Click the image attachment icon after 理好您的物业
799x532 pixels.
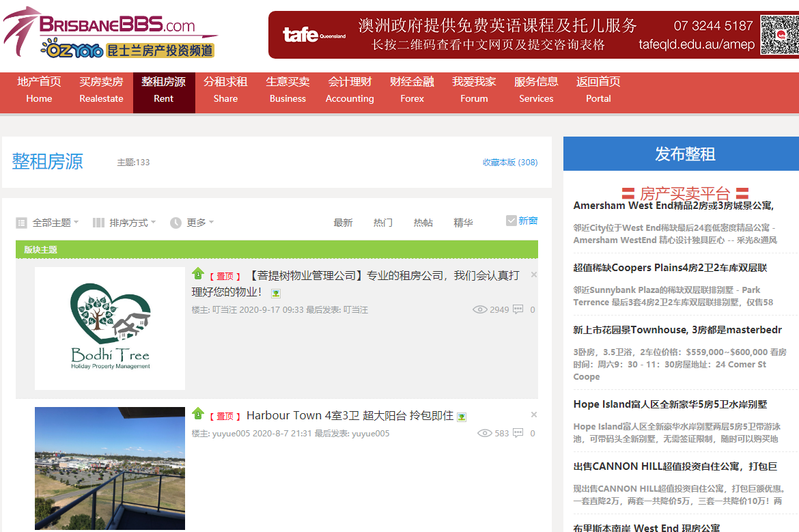276,294
